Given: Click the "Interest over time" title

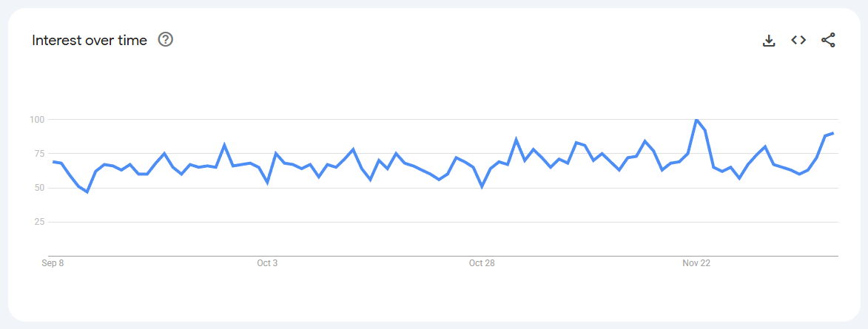Looking at the screenshot, I should [90, 40].
